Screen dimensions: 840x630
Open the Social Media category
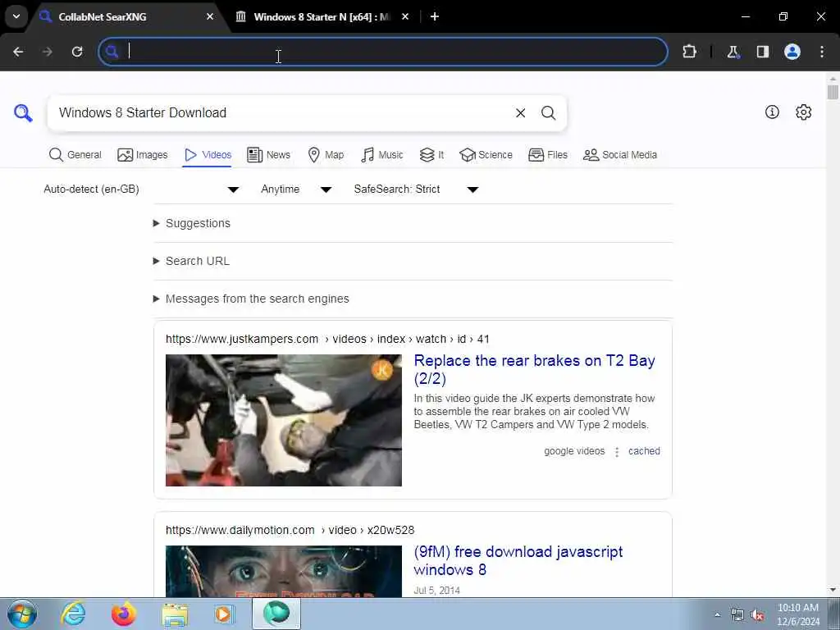(x=620, y=155)
